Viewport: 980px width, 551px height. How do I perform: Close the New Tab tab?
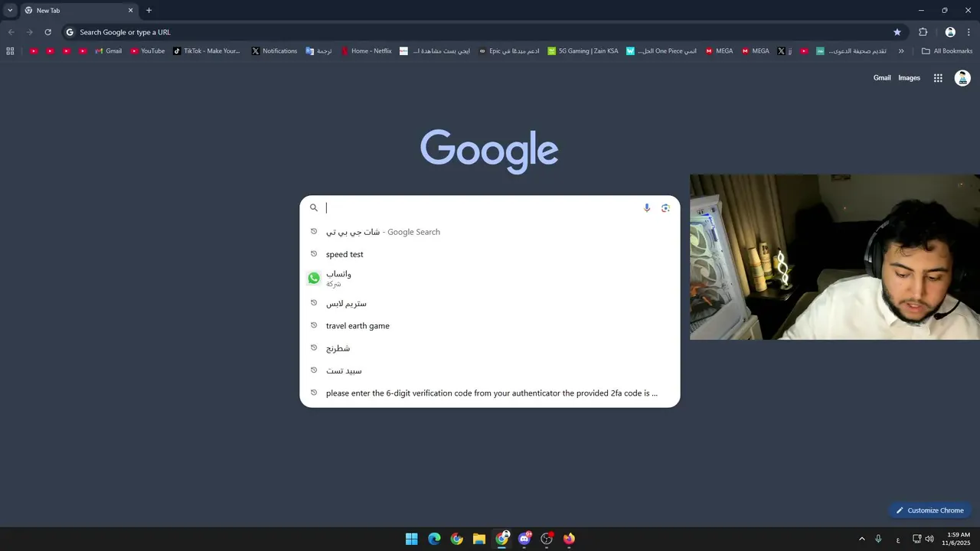(x=130, y=11)
